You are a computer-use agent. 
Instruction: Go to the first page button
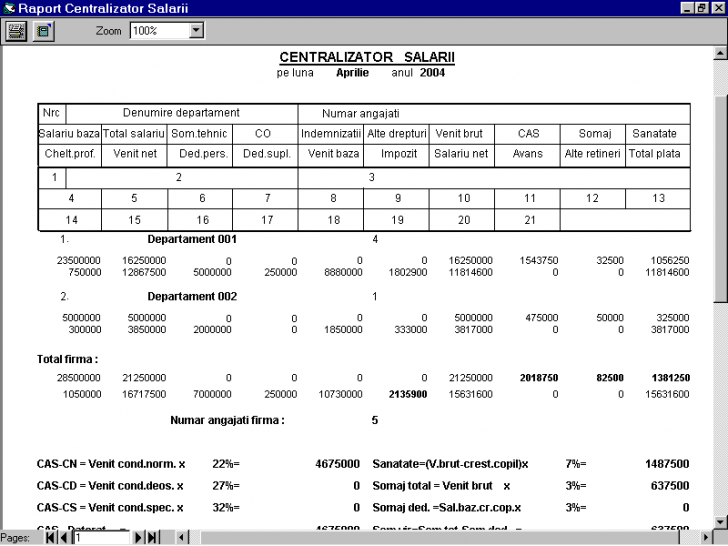coord(50,538)
